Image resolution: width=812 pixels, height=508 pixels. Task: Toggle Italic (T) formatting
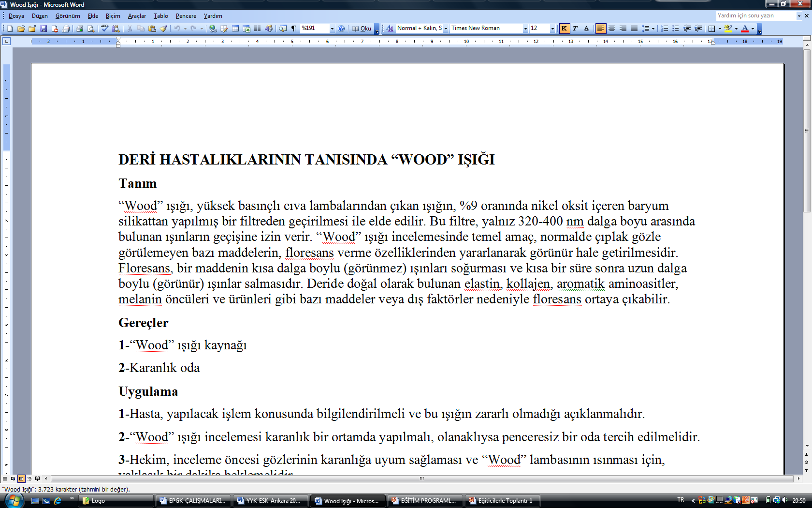[x=575, y=29]
